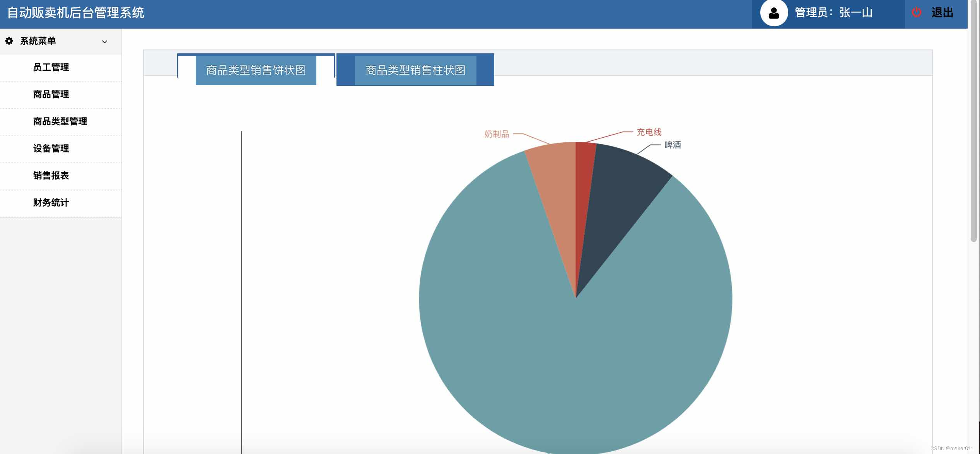Open 员工管理 menu item
The height and width of the screenshot is (454, 980).
tap(51, 67)
